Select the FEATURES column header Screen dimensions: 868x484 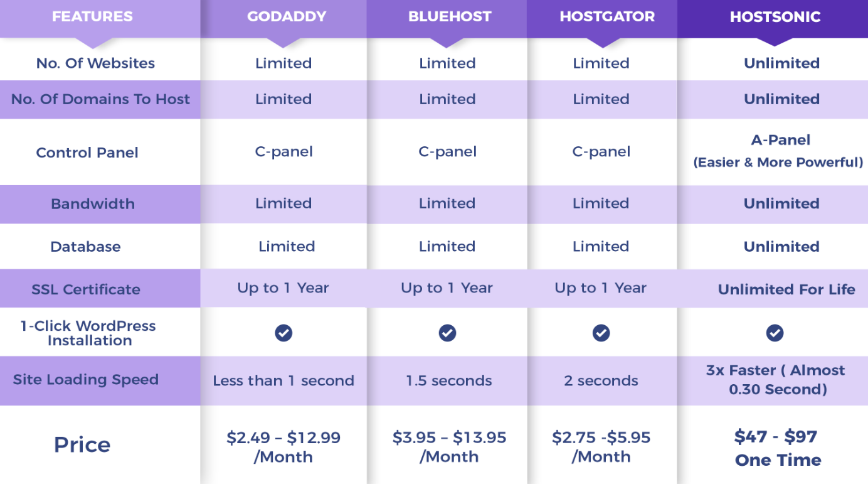(92, 17)
